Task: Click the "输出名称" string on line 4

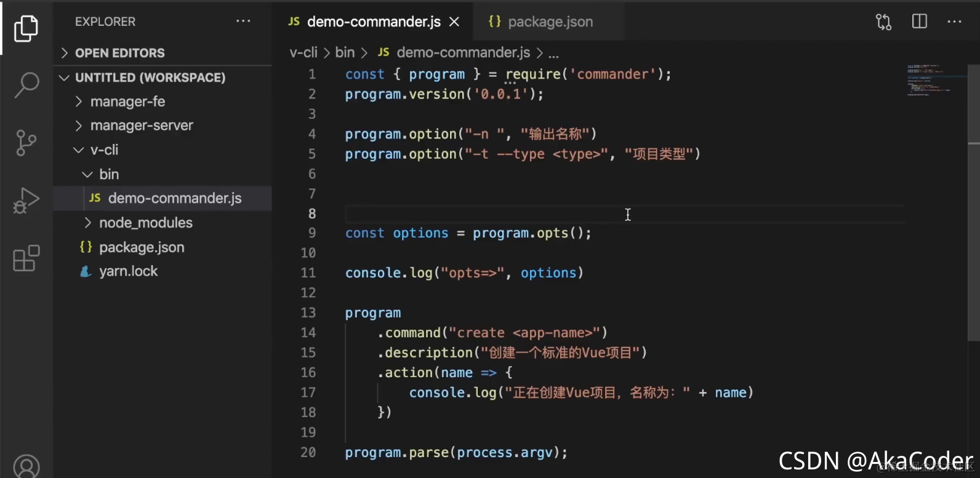Action: coord(555,134)
